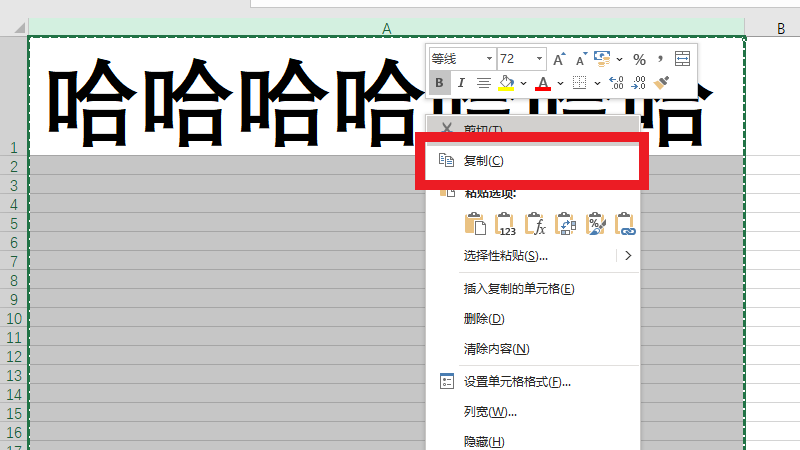
Task: Toggle Bold formatting in mini toolbar
Action: click(439, 82)
